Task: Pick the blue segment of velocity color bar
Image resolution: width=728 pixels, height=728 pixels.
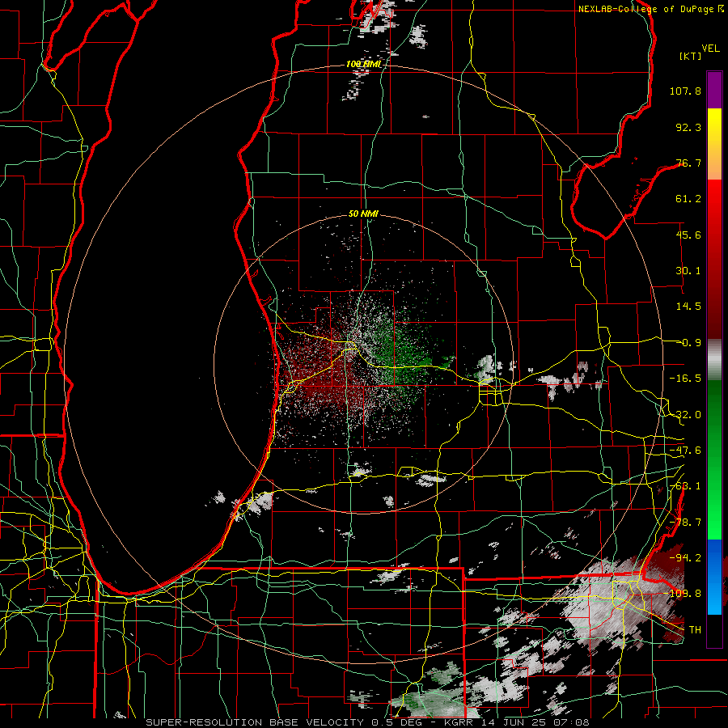Action: coord(714,577)
